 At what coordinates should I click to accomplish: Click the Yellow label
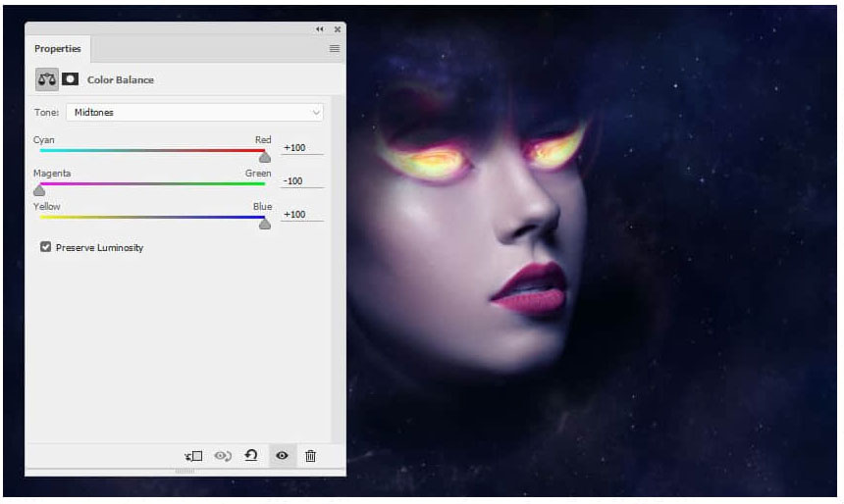(x=47, y=207)
